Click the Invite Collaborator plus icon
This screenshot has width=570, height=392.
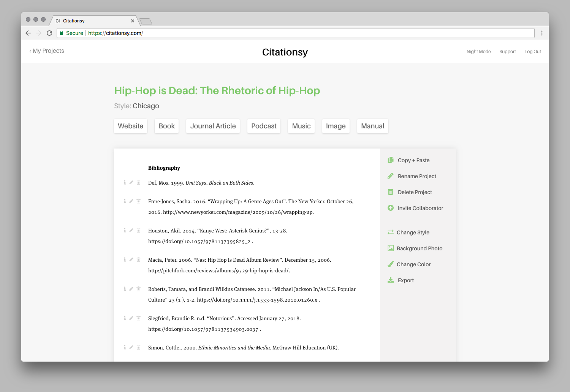pyautogui.click(x=391, y=208)
